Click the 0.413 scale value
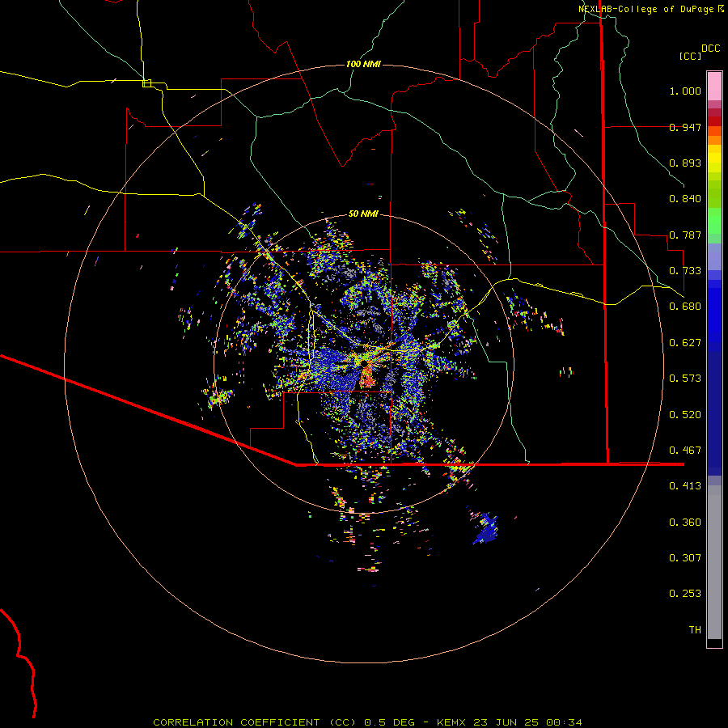728x728 pixels. (x=685, y=486)
